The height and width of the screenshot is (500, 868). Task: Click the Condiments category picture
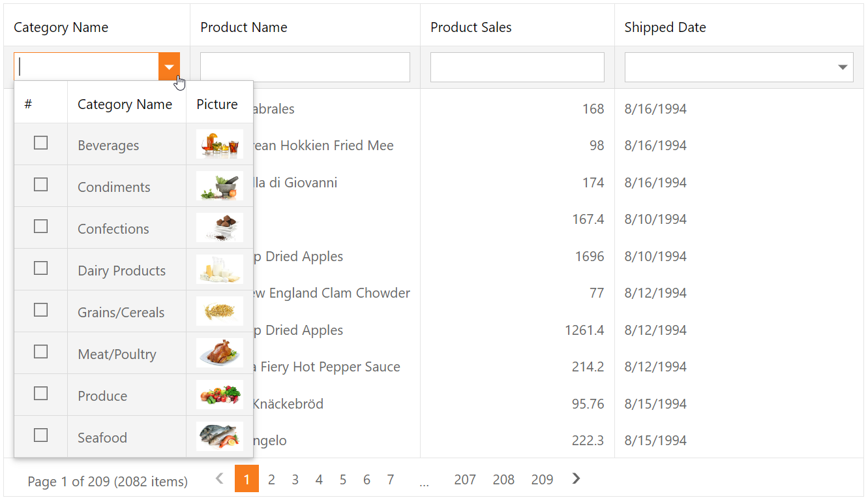(x=219, y=186)
